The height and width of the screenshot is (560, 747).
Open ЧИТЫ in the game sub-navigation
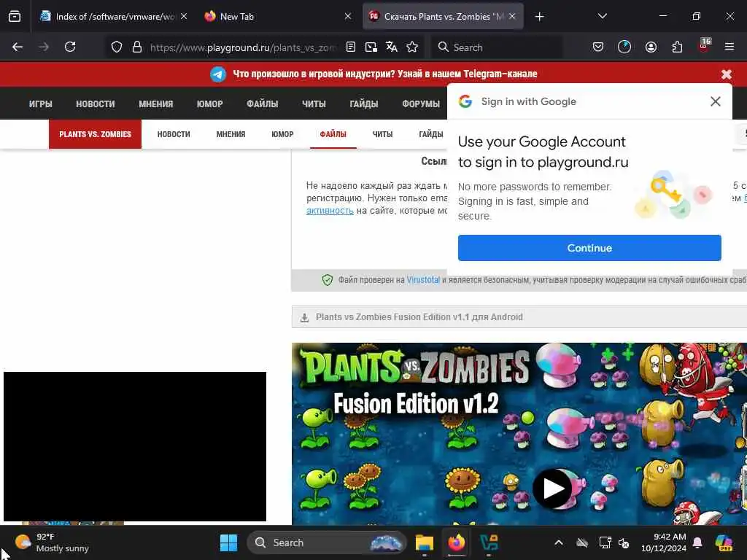click(x=382, y=134)
